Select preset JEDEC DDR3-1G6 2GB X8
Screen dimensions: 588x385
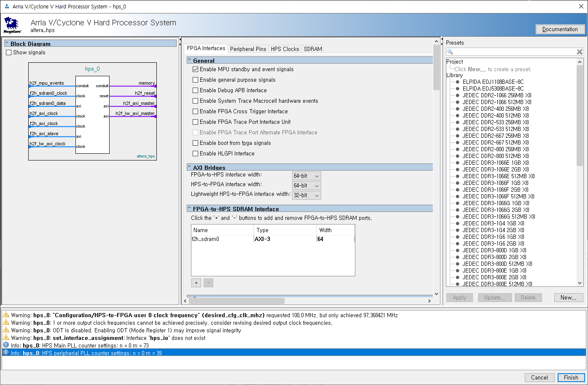click(x=493, y=243)
